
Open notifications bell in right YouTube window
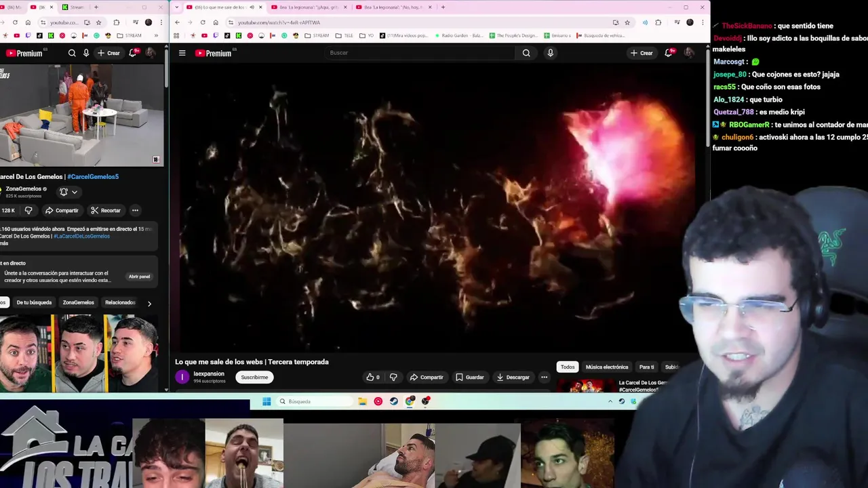click(669, 53)
